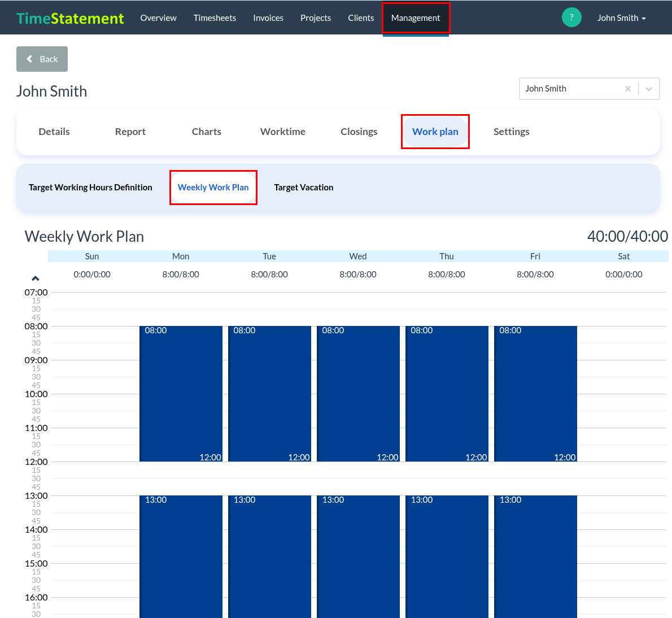Click Saturday's 0:00/0:00 hours value
The image size is (672, 618).
pos(624,275)
